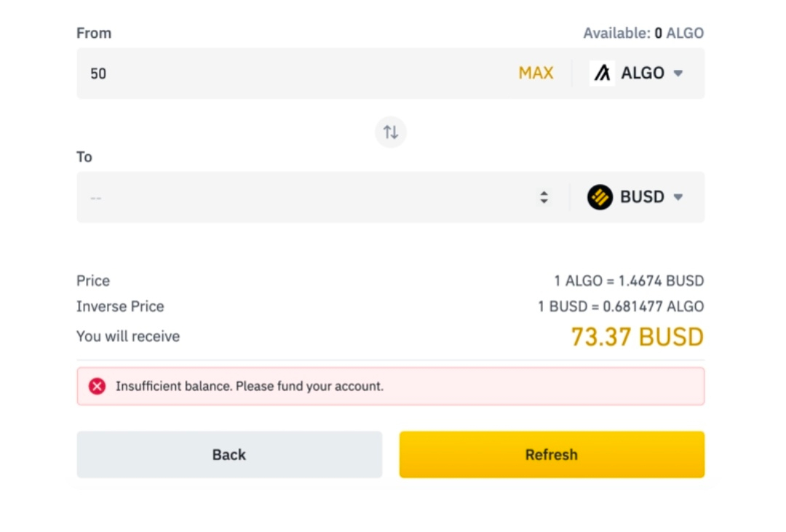
Task: Click the ALGO currency name label
Action: pyautogui.click(x=642, y=73)
